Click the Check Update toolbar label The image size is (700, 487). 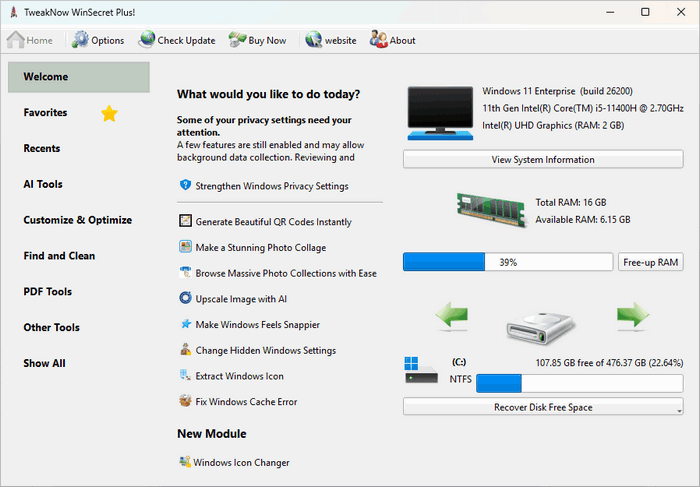click(186, 41)
